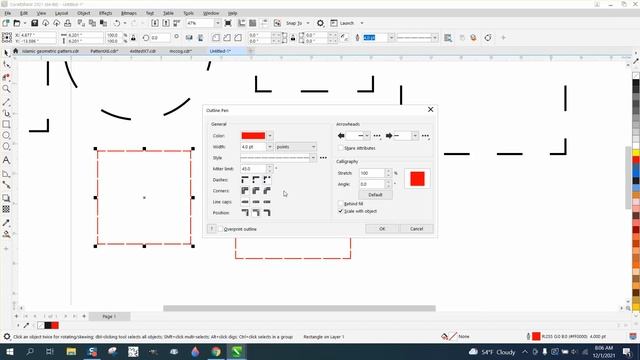The height and width of the screenshot is (360, 640).
Task: Open the Effects menu
Action: point(105,13)
